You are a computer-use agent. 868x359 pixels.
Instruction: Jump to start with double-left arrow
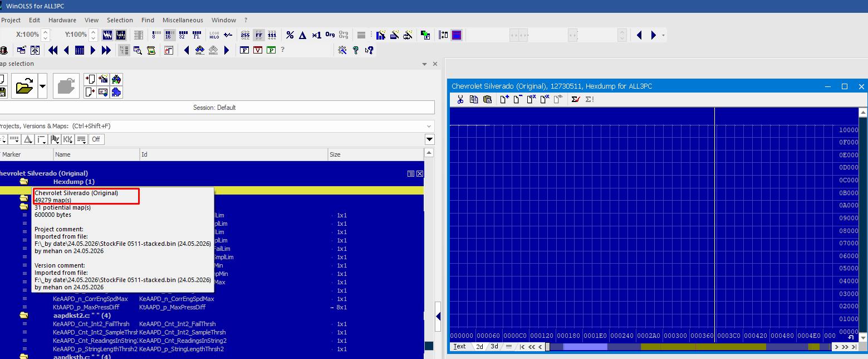point(53,50)
